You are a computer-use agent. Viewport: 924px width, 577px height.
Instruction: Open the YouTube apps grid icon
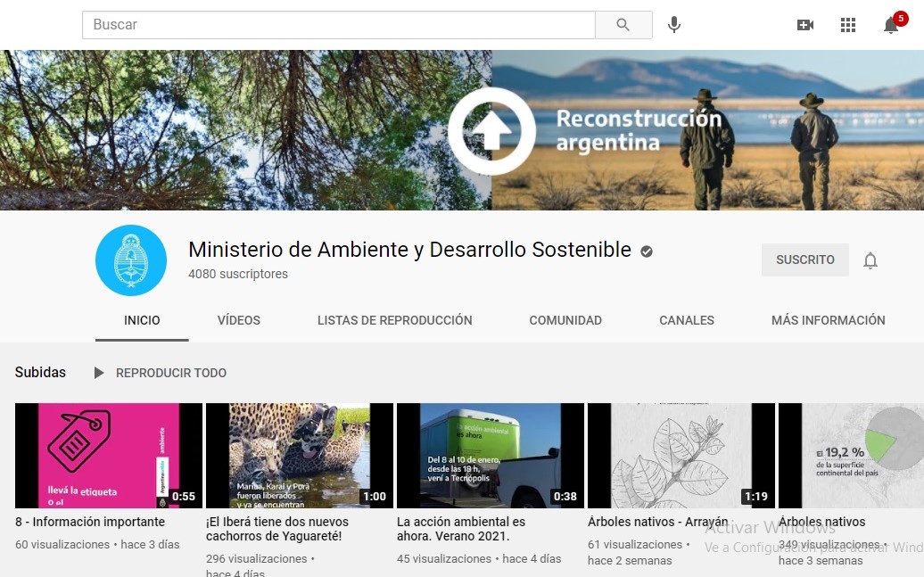[848, 25]
